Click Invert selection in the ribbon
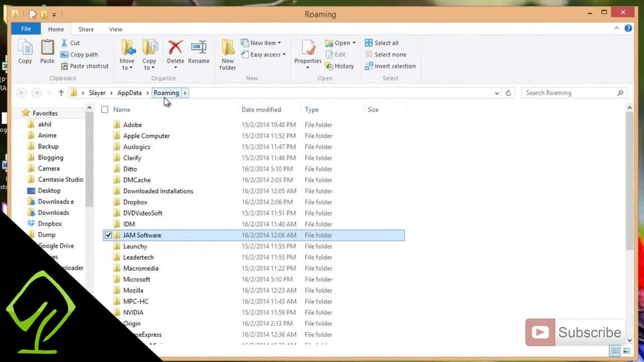 pyautogui.click(x=390, y=66)
